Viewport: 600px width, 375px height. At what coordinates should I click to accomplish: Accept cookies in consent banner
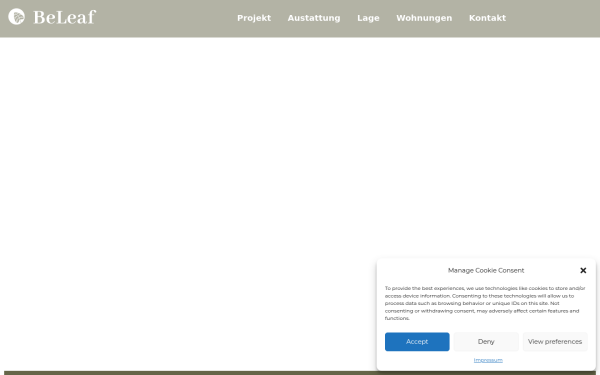click(x=417, y=342)
